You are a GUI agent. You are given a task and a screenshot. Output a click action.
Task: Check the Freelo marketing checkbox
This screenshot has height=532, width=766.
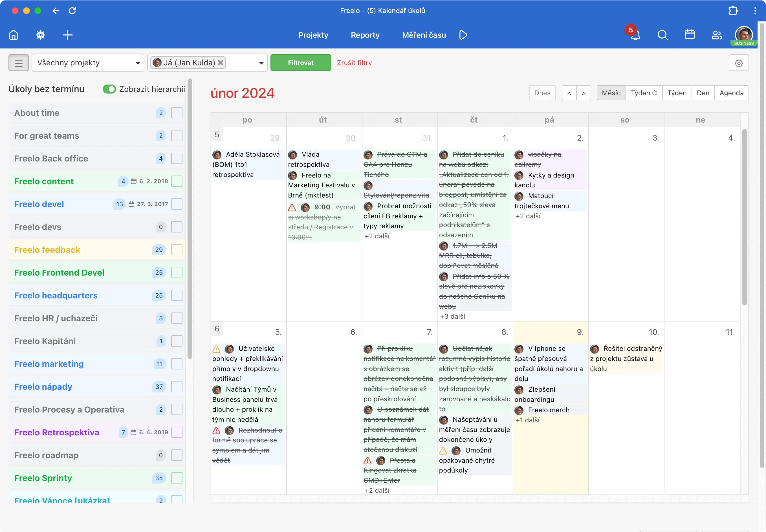(177, 364)
